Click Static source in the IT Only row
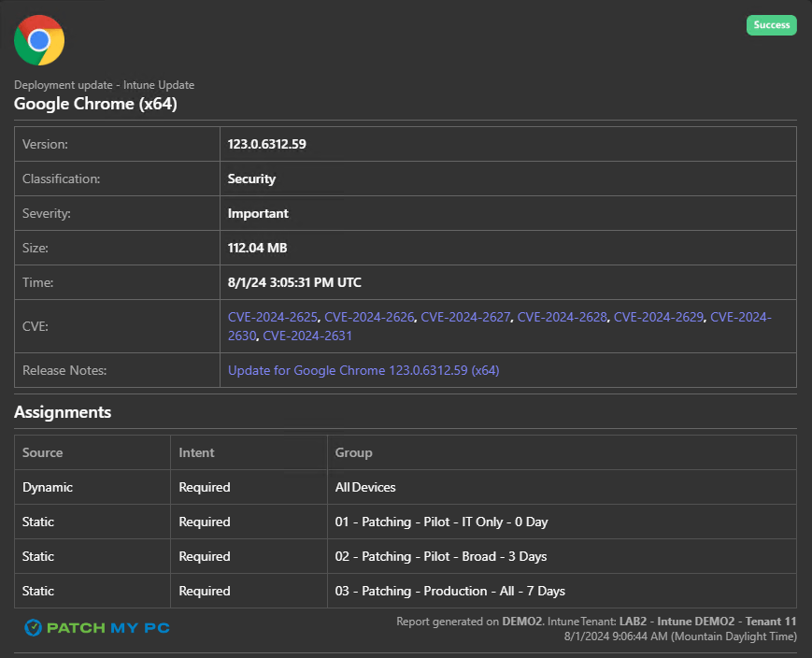 38,522
